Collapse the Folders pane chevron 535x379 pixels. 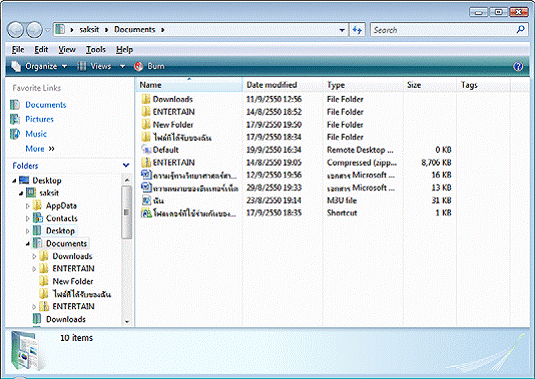tap(126, 165)
